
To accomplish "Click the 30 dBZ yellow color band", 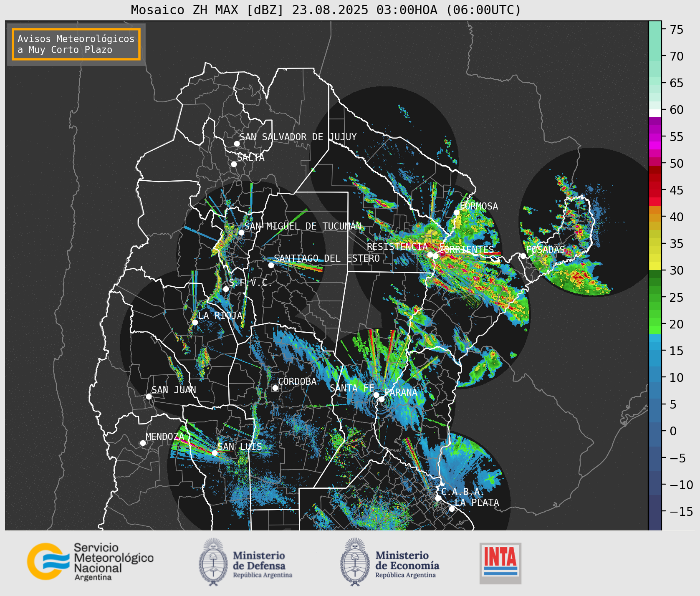I will click(655, 266).
